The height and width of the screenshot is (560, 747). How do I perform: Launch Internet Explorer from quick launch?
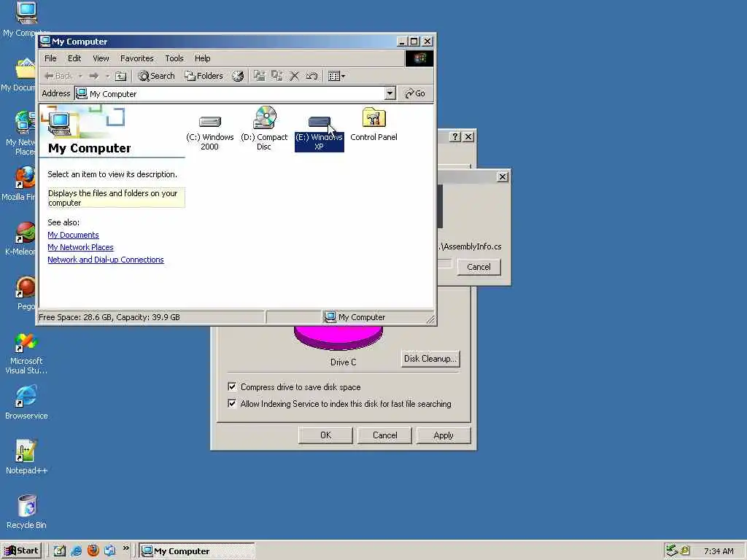[76, 551]
